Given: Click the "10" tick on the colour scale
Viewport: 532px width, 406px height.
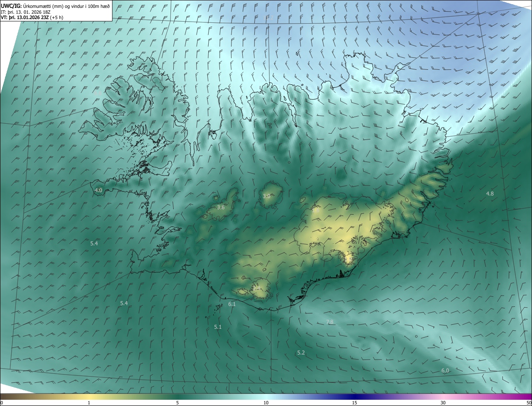Looking at the screenshot, I should coord(266,403).
